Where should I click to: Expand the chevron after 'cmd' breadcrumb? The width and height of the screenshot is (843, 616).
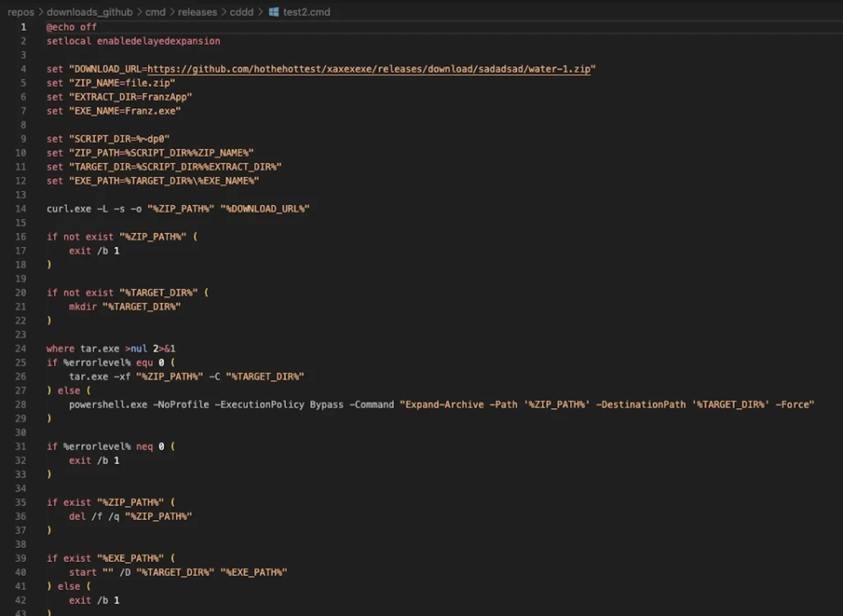coord(172,12)
